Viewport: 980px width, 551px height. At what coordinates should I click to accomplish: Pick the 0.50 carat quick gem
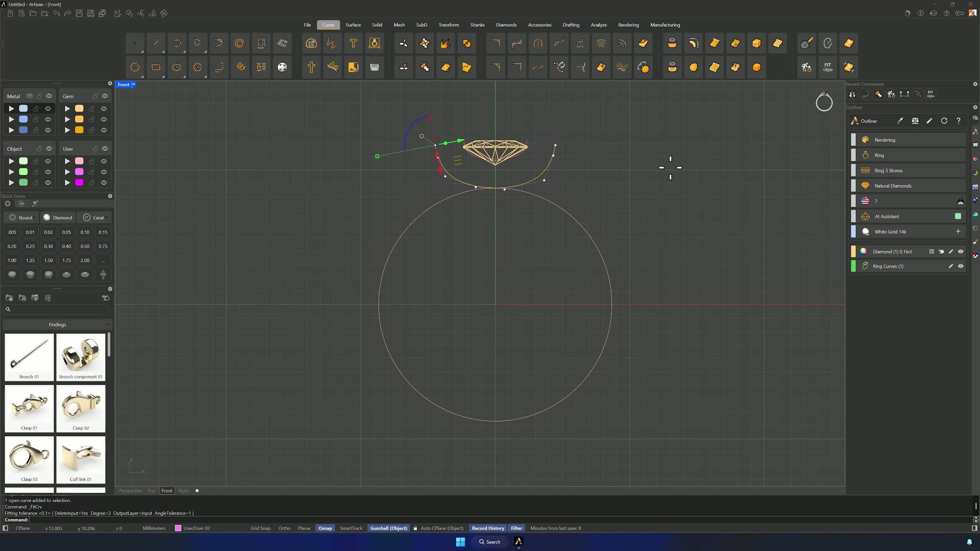click(x=85, y=246)
